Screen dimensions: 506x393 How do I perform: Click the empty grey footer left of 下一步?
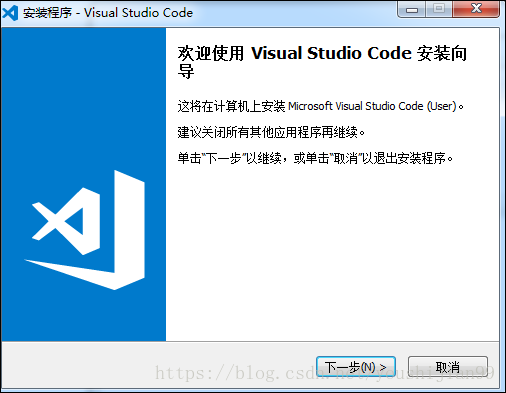(x=157, y=365)
